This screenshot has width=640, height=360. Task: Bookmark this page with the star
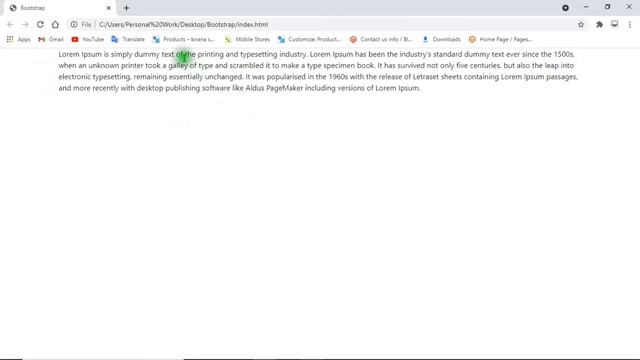pyautogui.click(x=581, y=24)
